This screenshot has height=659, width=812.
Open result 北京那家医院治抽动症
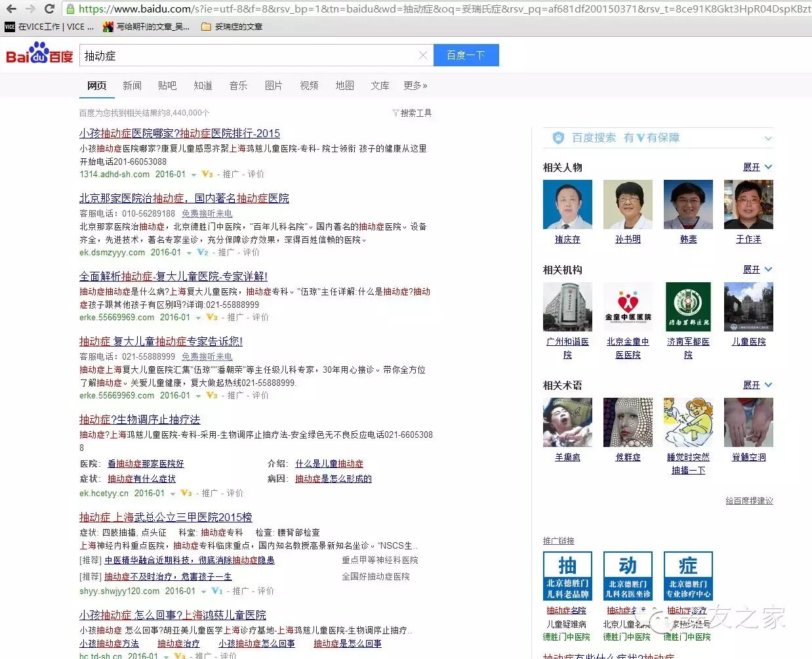tap(184, 198)
